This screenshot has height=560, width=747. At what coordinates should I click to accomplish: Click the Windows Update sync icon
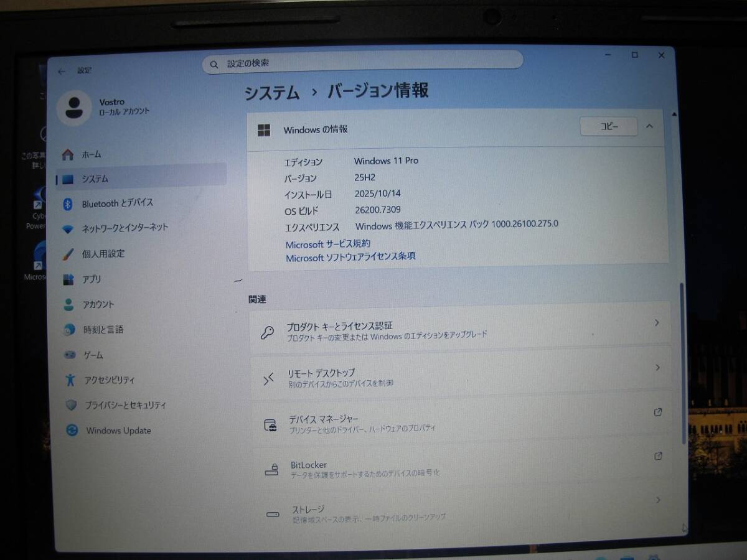(x=72, y=430)
